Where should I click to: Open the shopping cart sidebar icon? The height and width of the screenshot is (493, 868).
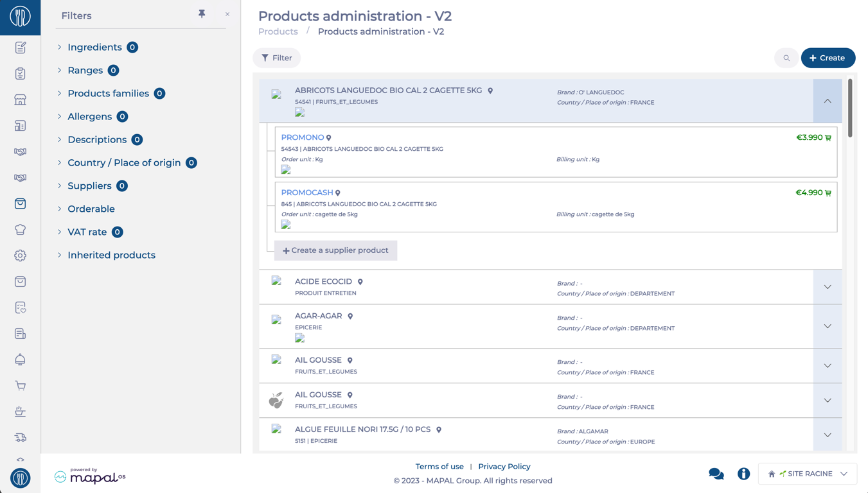click(x=20, y=386)
